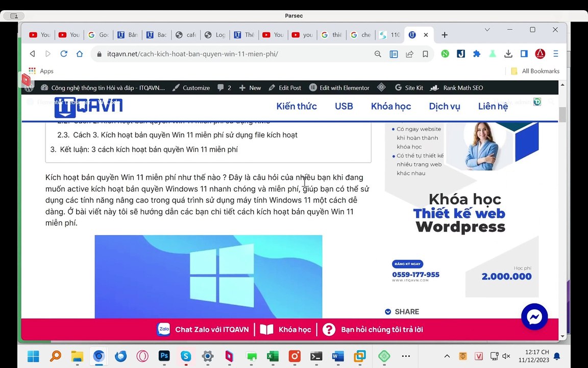Open the USB navigation link
Image resolution: width=588 pixels, height=368 pixels.
[344, 106]
